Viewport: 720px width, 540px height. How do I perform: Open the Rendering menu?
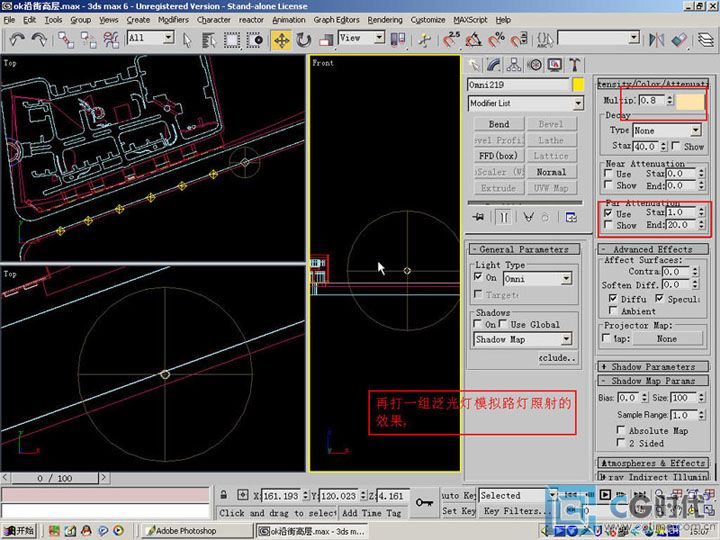point(385,20)
